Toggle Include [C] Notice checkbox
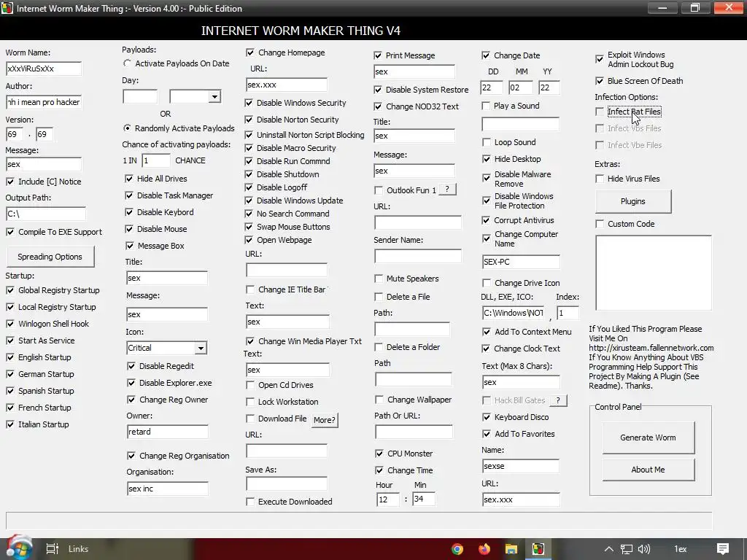 (x=10, y=182)
